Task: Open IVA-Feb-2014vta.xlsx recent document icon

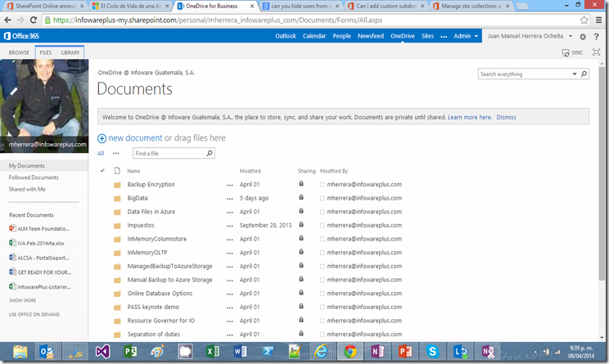Action: (12, 243)
